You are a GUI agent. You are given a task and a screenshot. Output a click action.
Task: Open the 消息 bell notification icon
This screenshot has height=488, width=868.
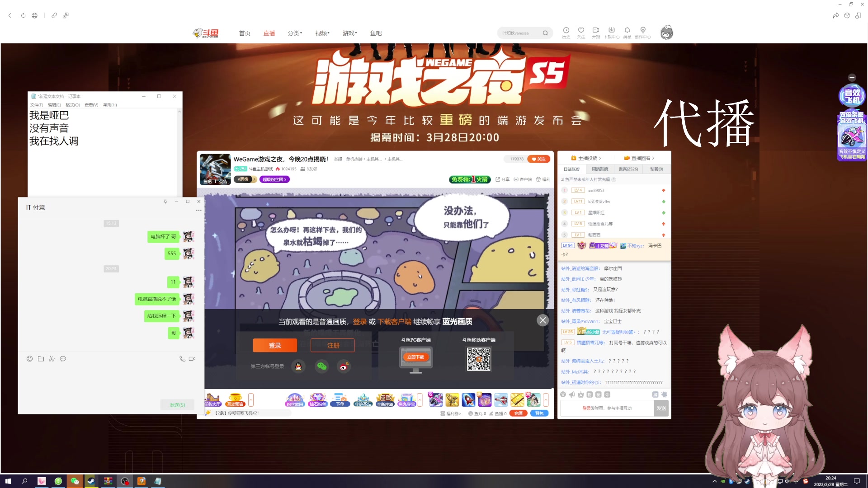(627, 33)
